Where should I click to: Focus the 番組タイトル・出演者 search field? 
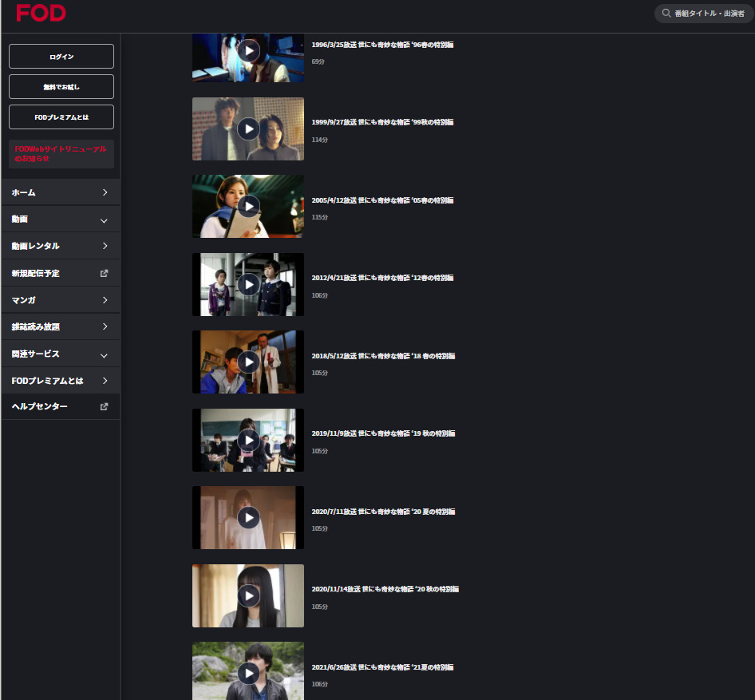(709, 14)
